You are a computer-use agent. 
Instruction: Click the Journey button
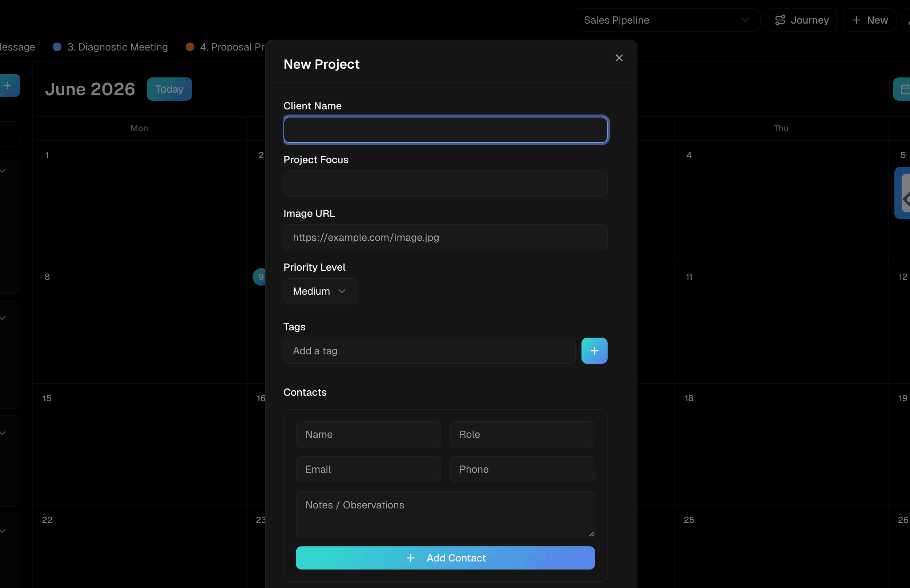[801, 20]
